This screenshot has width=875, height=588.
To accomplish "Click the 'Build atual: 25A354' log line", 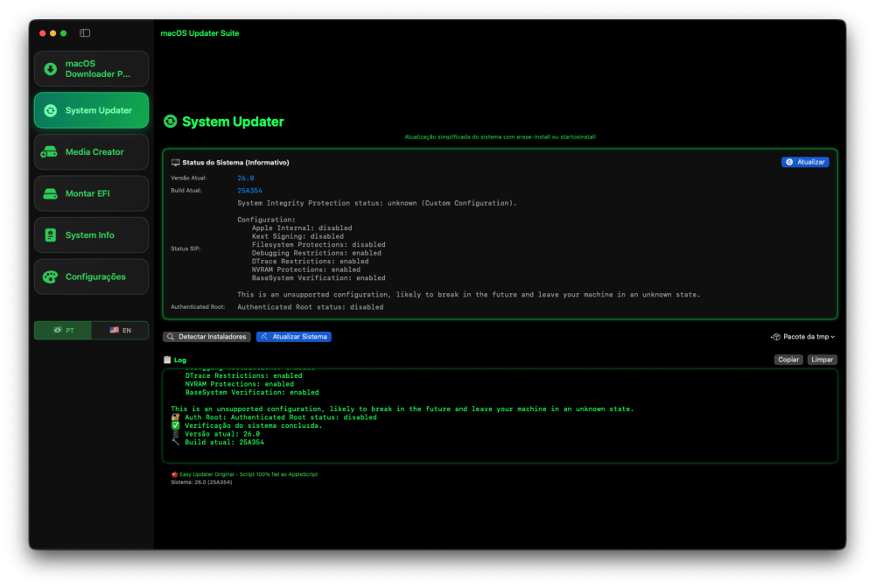I will pyautogui.click(x=224, y=443).
